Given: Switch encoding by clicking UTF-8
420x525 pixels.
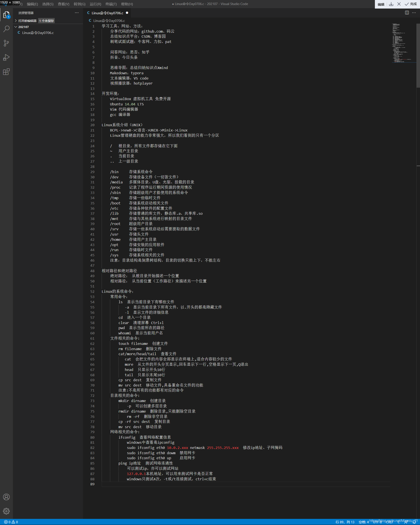Looking at the screenshot, I should pyautogui.click(x=378, y=522).
